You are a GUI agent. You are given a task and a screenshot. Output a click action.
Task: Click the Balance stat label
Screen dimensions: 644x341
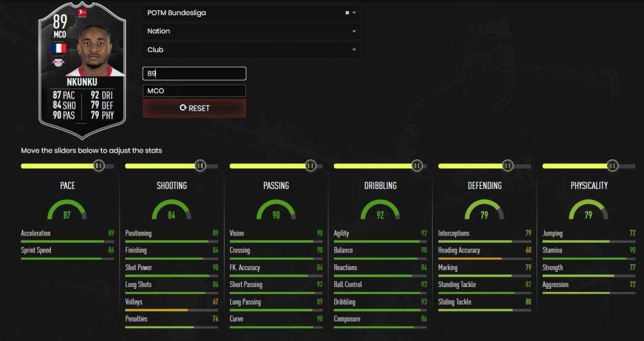343,251
